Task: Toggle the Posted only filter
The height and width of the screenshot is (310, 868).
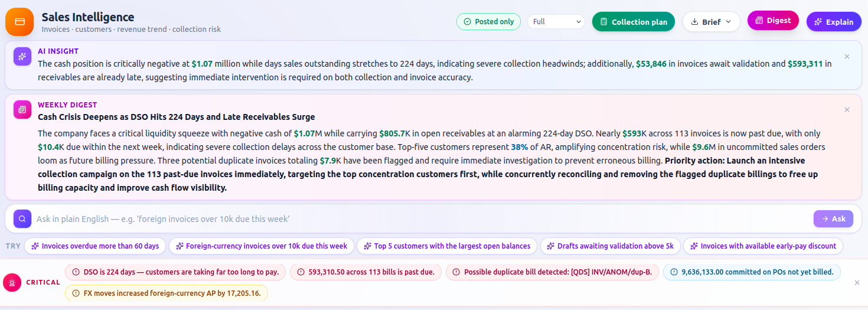Action: pyautogui.click(x=488, y=22)
